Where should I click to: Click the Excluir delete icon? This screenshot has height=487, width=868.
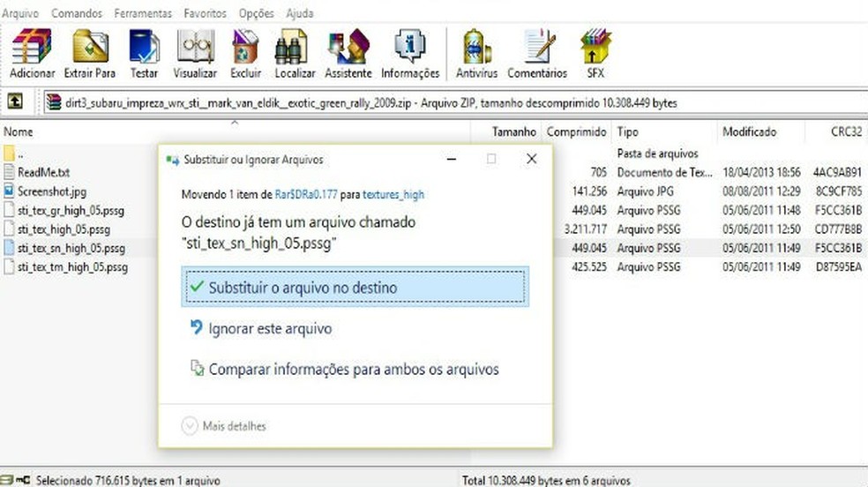pyautogui.click(x=245, y=47)
